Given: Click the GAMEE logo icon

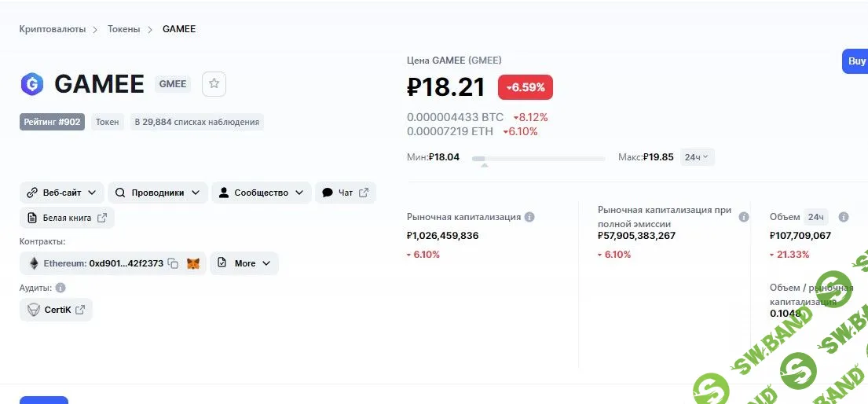Looking at the screenshot, I should [x=31, y=84].
